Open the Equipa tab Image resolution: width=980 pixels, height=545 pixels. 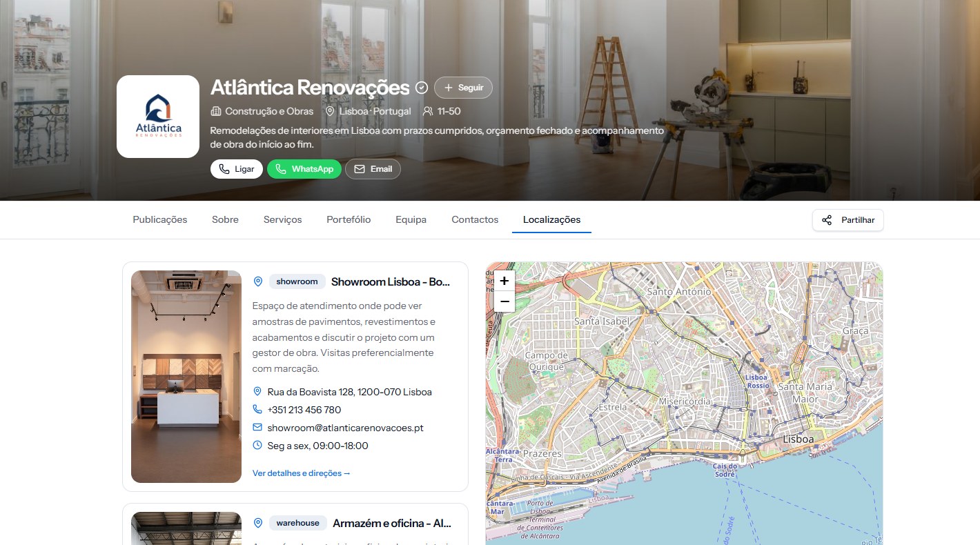411,219
